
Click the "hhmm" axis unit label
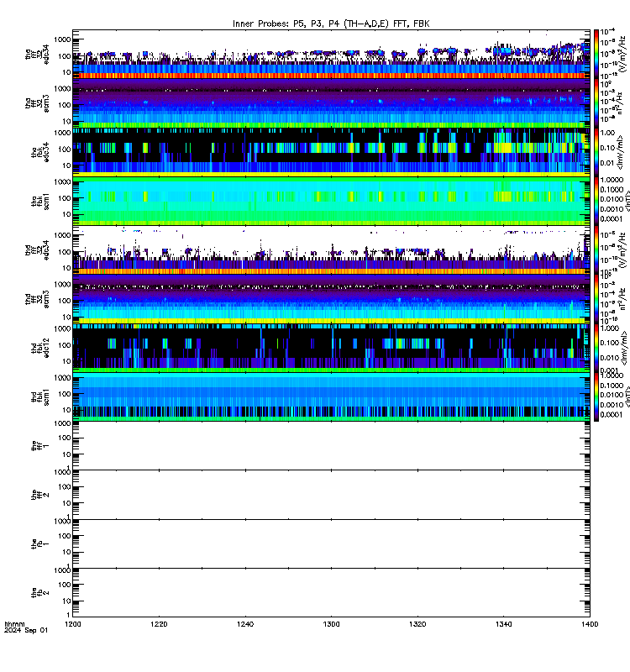(x=14, y=624)
